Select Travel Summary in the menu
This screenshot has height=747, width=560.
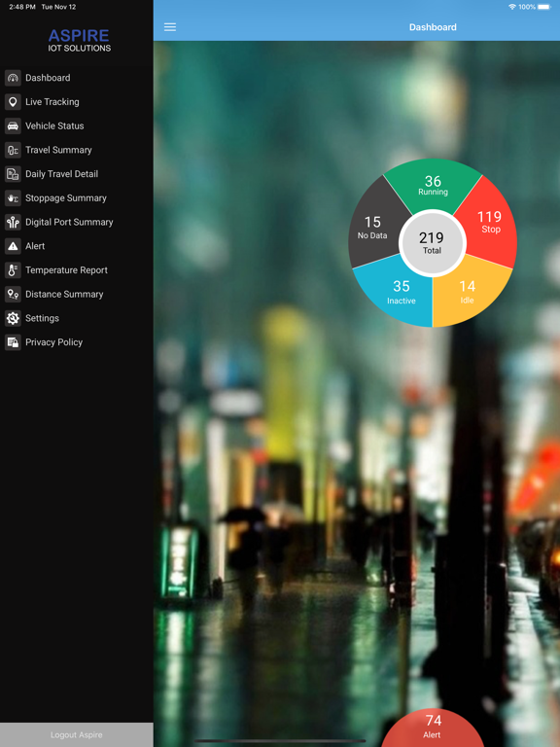point(58,150)
